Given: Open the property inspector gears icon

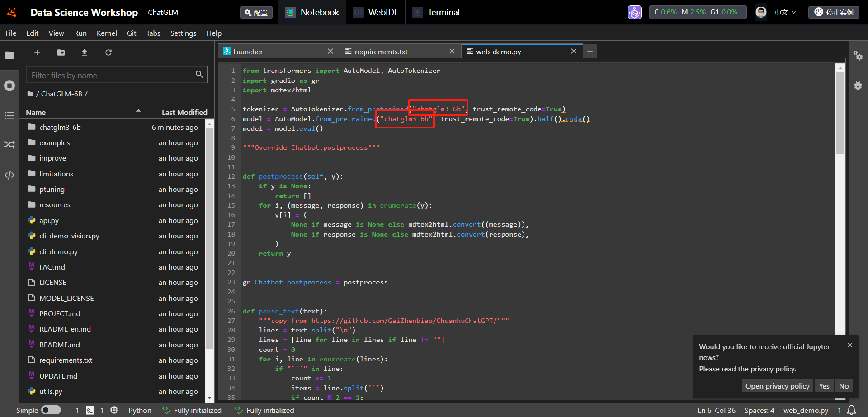Looking at the screenshot, I should [858, 56].
